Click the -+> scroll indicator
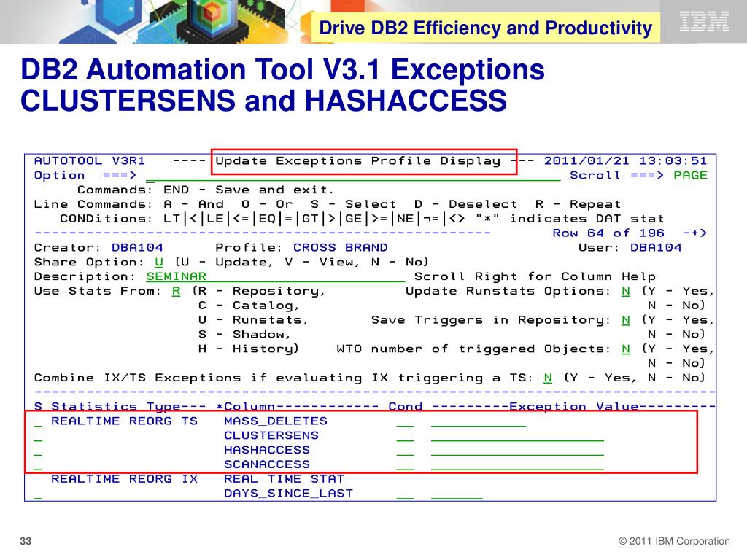Viewport: 747px width, 560px height. click(695, 233)
